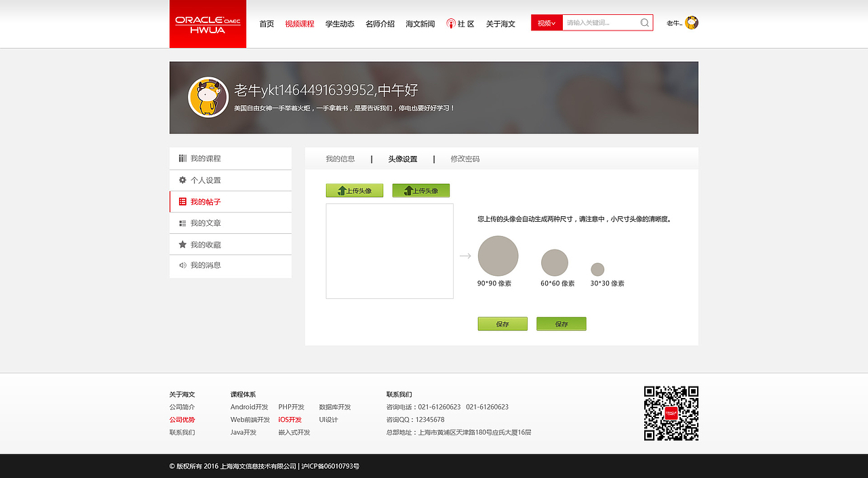
Task: Click the red 我的帖子 list icon
Action: pyautogui.click(x=182, y=201)
